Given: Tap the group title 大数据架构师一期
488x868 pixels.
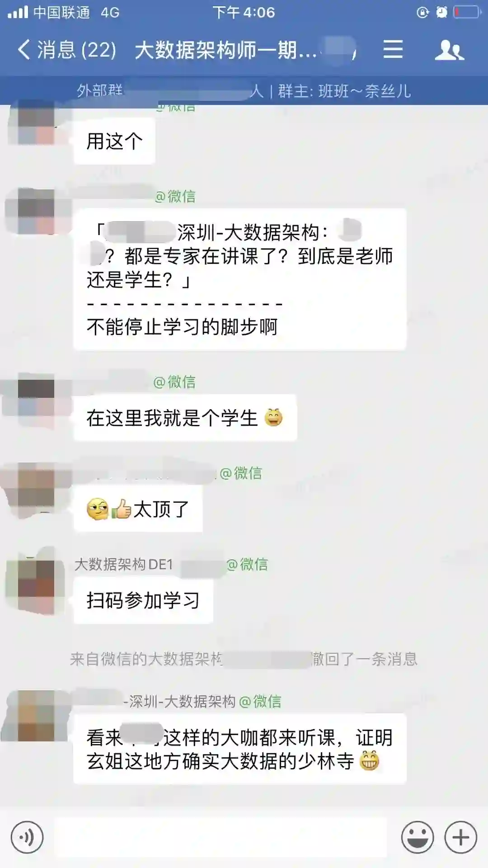Looking at the screenshot, I should click(x=225, y=50).
